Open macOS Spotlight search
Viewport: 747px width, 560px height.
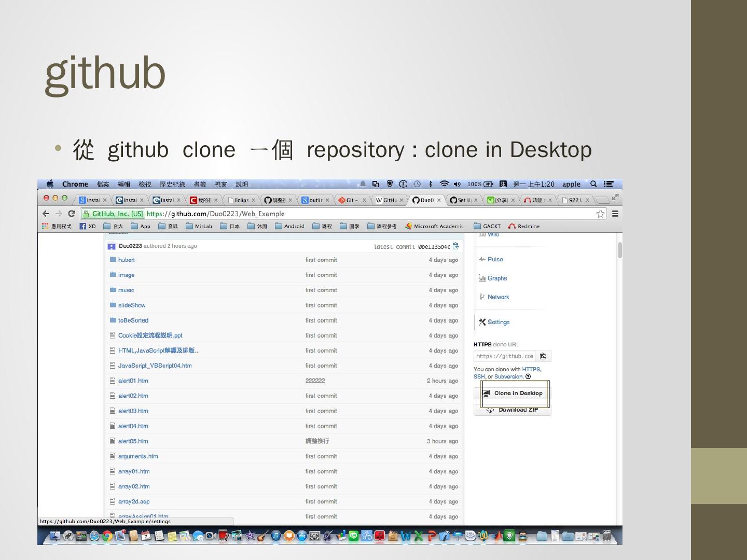(593, 184)
